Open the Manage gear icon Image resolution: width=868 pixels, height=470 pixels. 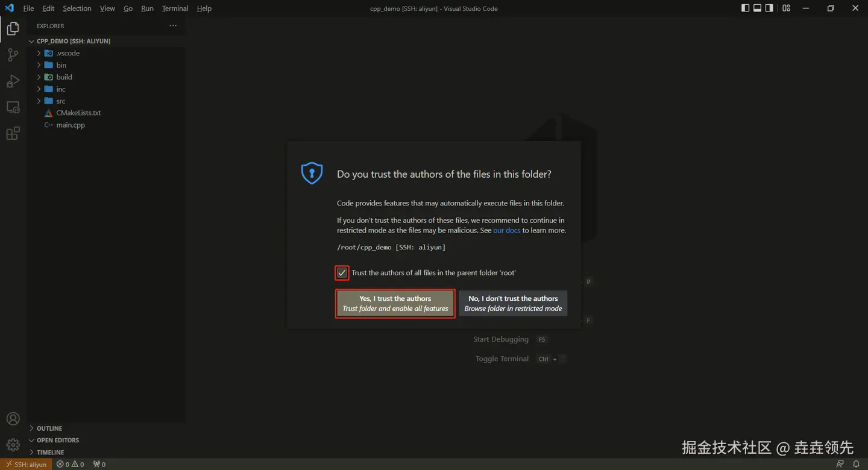point(13,445)
